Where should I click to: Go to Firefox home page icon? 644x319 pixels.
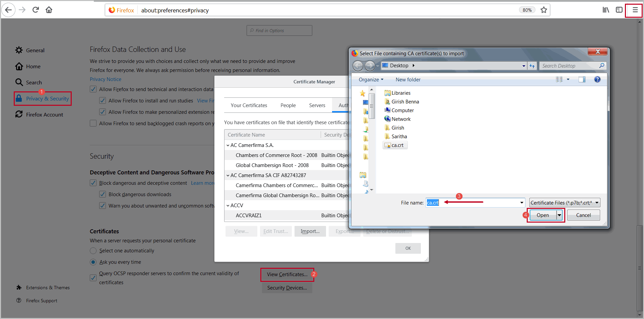pos(49,10)
